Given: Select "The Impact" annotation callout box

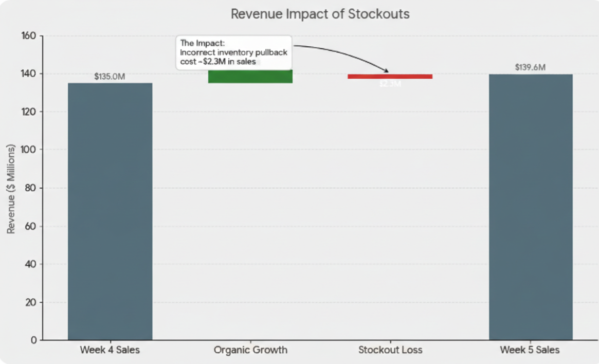Looking at the screenshot, I should tap(234, 52).
